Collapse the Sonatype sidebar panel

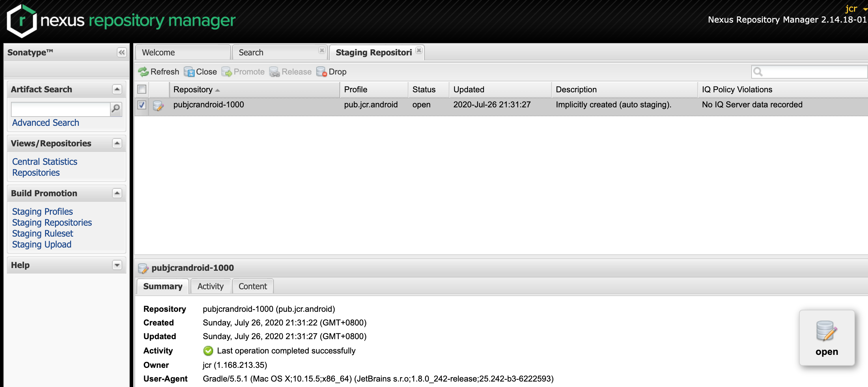tap(122, 52)
